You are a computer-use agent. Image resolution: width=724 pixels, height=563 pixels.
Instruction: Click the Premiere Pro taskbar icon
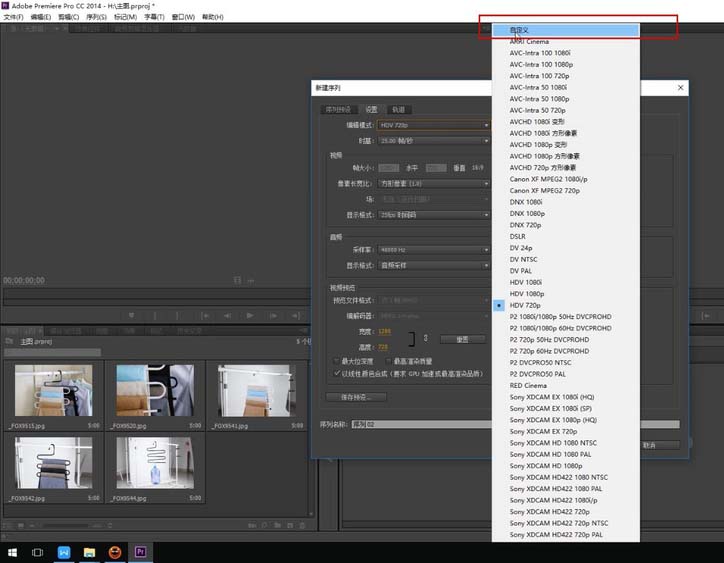coord(141,552)
